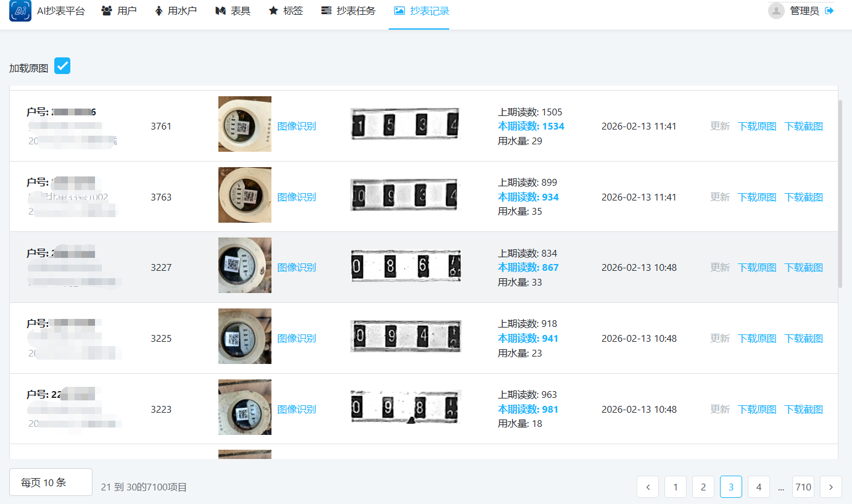Open the 表具 navigation item
The width and height of the screenshot is (852, 504).
coord(233,11)
